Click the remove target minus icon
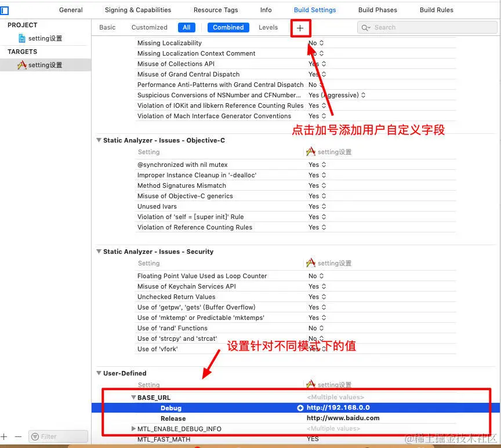This screenshot has height=448, width=501. click(18, 436)
